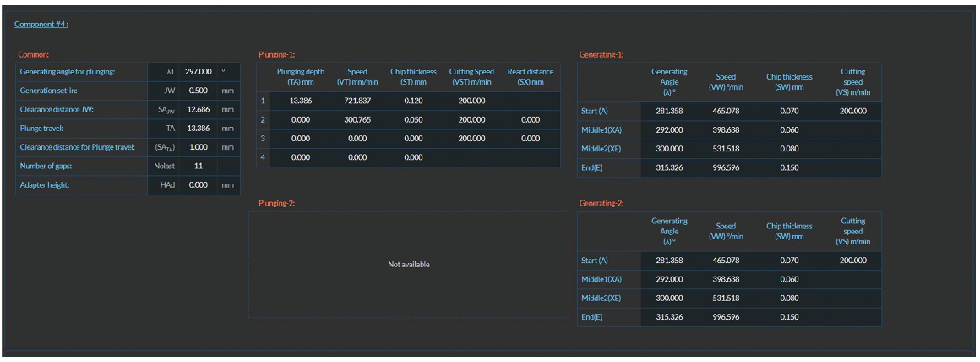The height and width of the screenshot is (362, 980).
Task: Click the 'Cutting Speed (VST) m/min' column header
Action: tap(471, 77)
